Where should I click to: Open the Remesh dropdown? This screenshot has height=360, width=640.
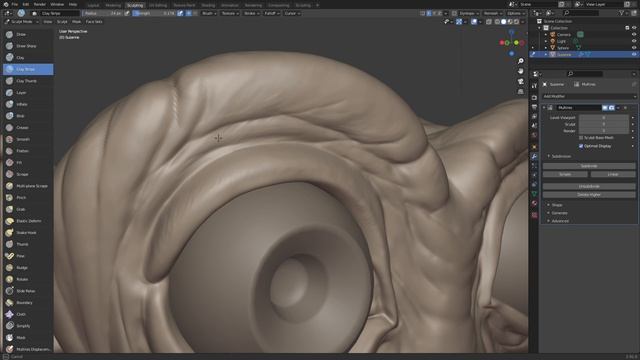click(x=493, y=13)
